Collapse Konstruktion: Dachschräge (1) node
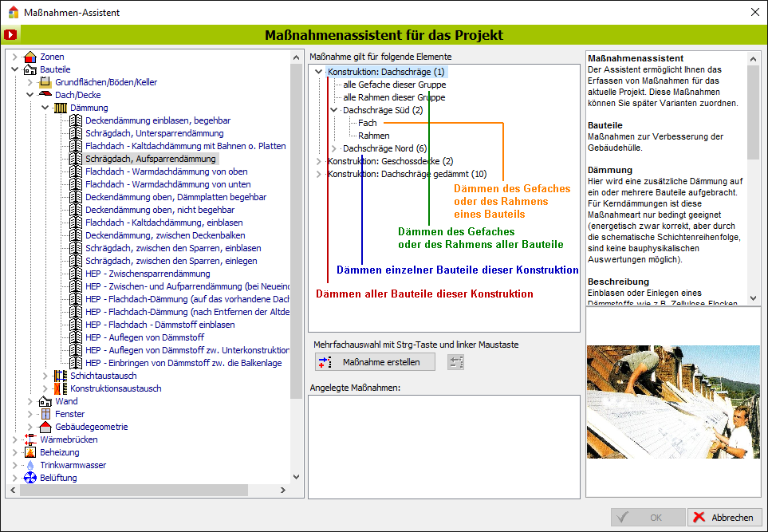Screen dimensions: 768x532 point(318,72)
